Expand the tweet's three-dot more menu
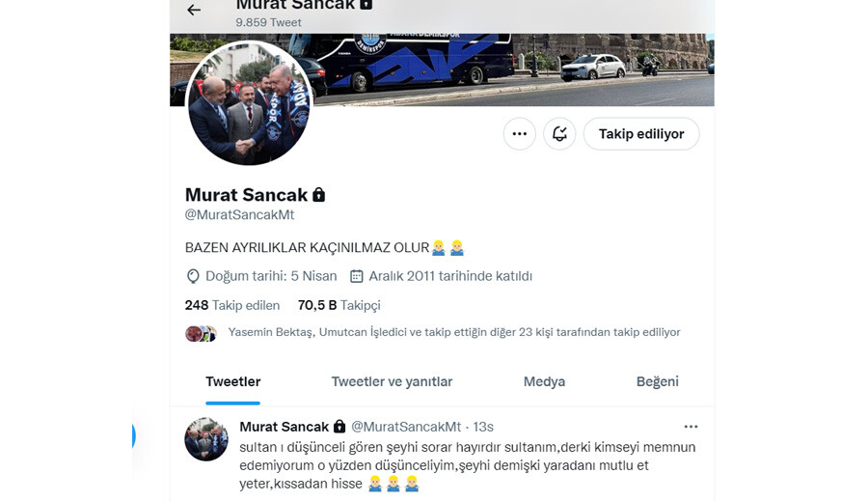 691,427
